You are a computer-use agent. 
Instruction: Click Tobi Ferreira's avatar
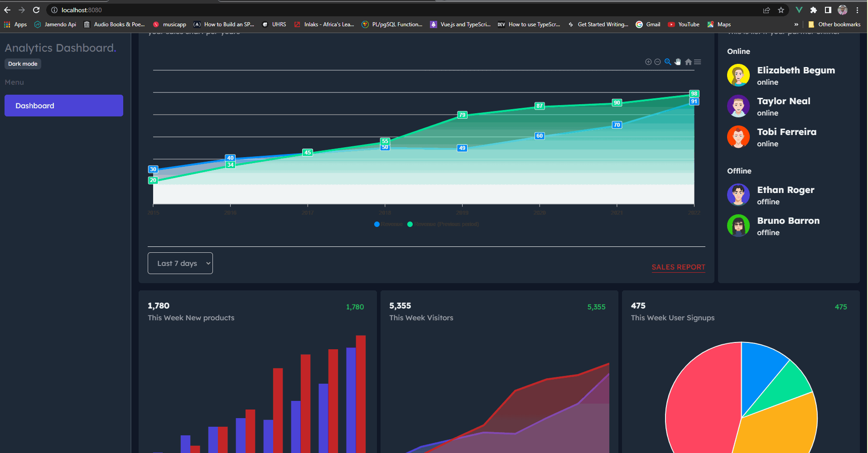738,137
